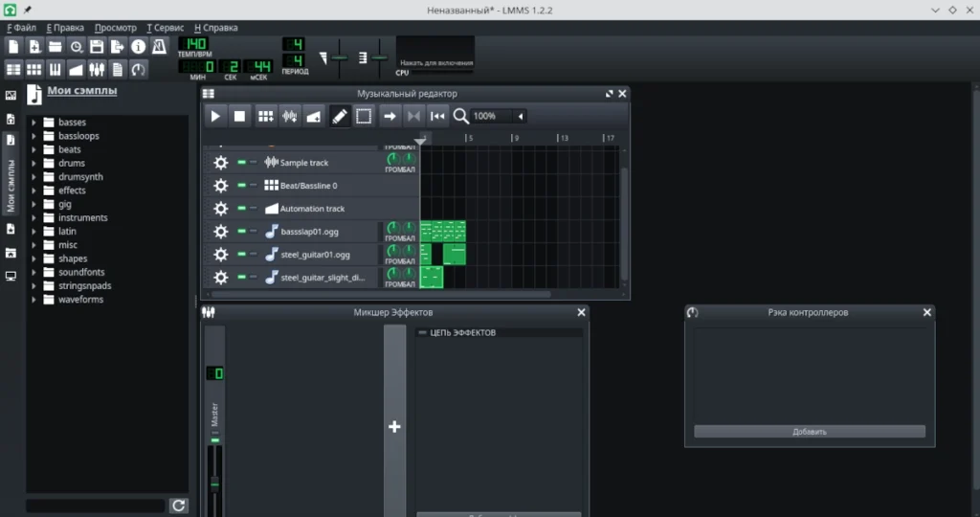Open the zoom percentage dropdown arrow
This screenshot has height=517, width=980.
[520, 116]
